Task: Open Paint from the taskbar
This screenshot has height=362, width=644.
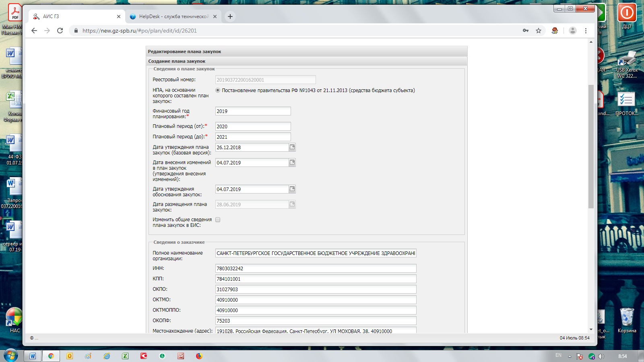Action: (x=88, y=356)
